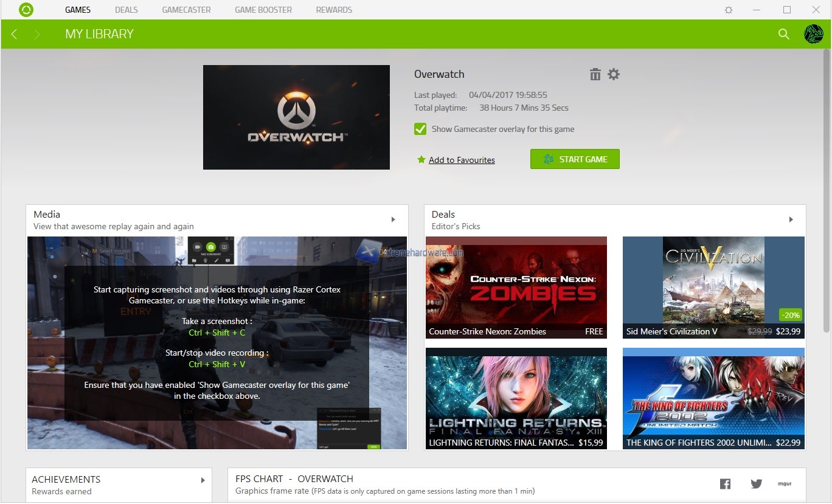Open Overwatch game settings gear icon
Image resolution: width=832 pixels, height=504 pixels.
[614, 74]
